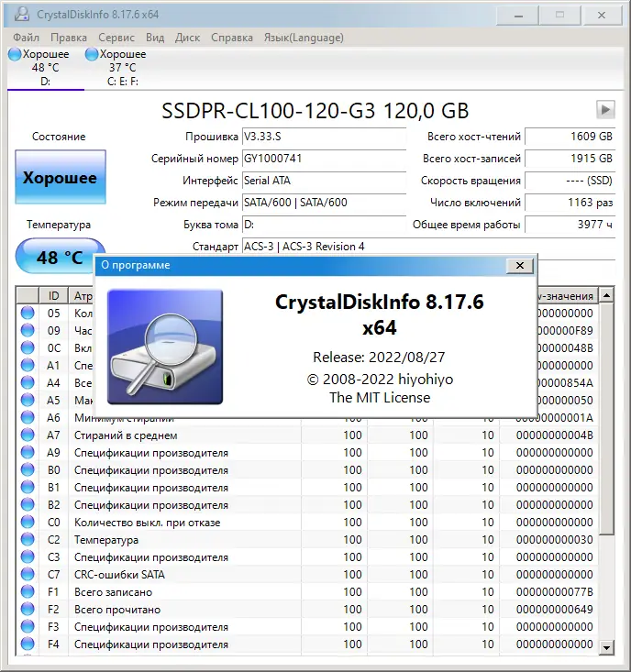Open the Файл menu
The image size is (631, 672).
[x=26, y=38]
